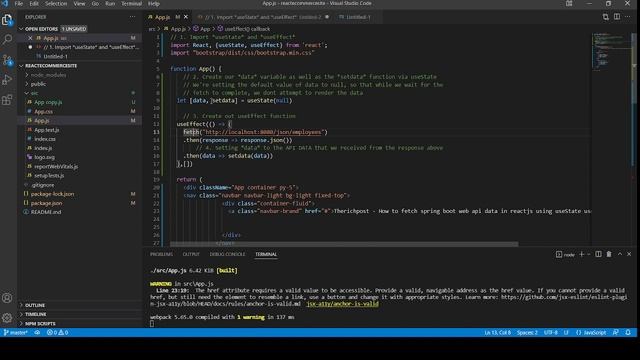Open the Explorer view in the activity bar

point(7,20)
